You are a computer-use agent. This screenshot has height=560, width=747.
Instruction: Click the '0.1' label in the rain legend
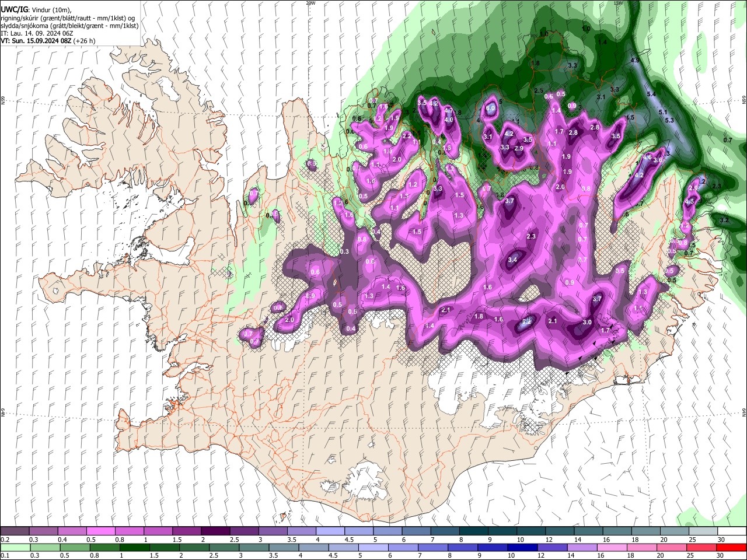pyautogui.click(x=5, y=555)
